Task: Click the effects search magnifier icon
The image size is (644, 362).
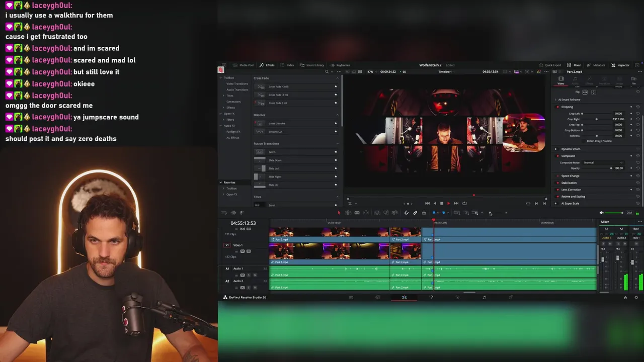Action: (327, 72)
